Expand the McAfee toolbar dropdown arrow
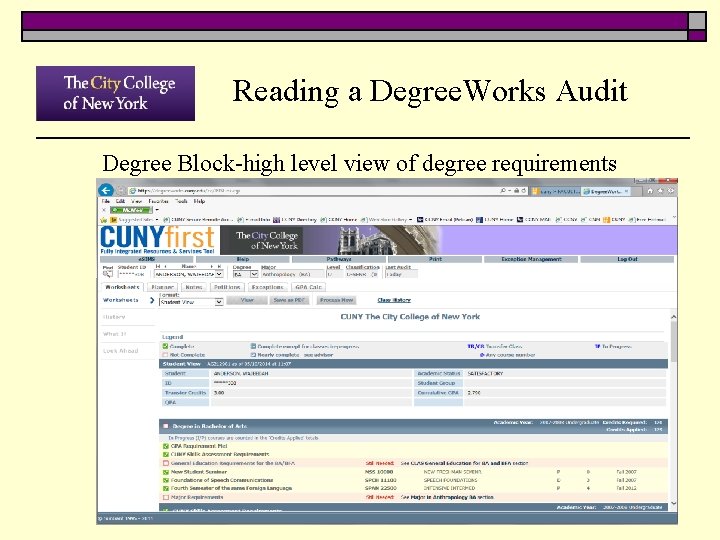Viewport: 720px width, 540px height. pyautogui.click(x=157, y=210)
